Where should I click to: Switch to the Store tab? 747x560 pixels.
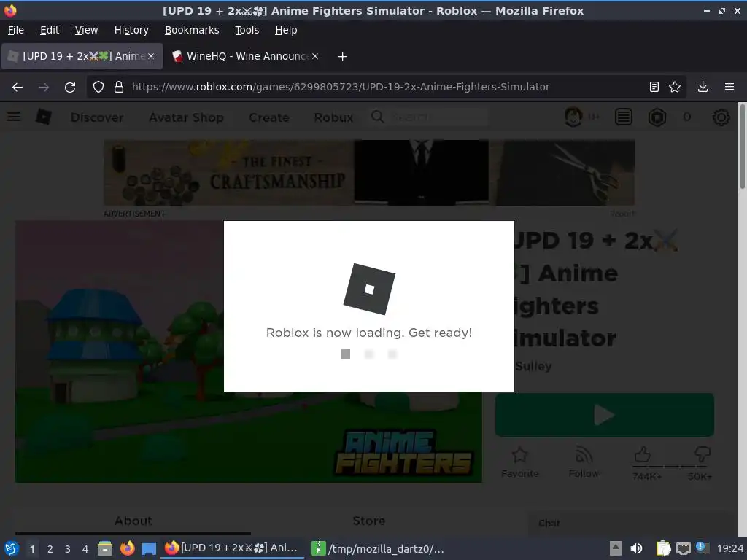click(368, 521)
